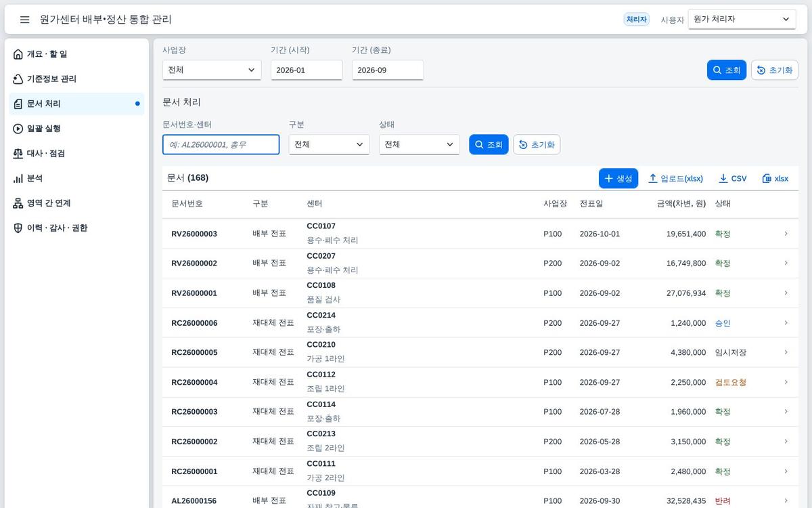812x508 pixels.
Task: Click the 반려 status of AL26000156
Action: click(x=723, y=501)
